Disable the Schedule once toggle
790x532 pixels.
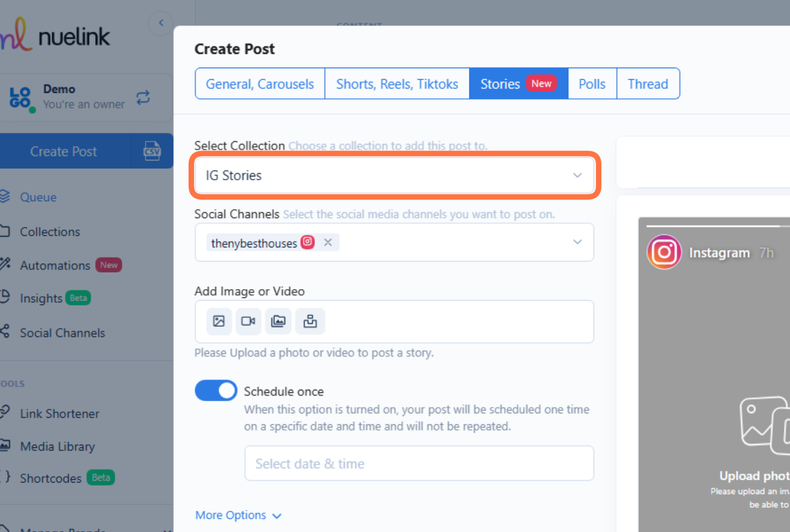(216, 390)
